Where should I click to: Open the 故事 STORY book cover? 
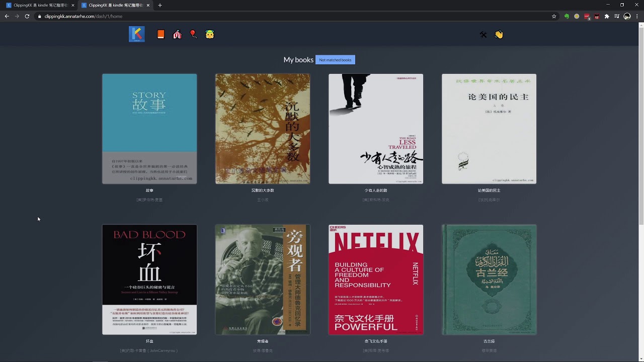click(149, 129)
